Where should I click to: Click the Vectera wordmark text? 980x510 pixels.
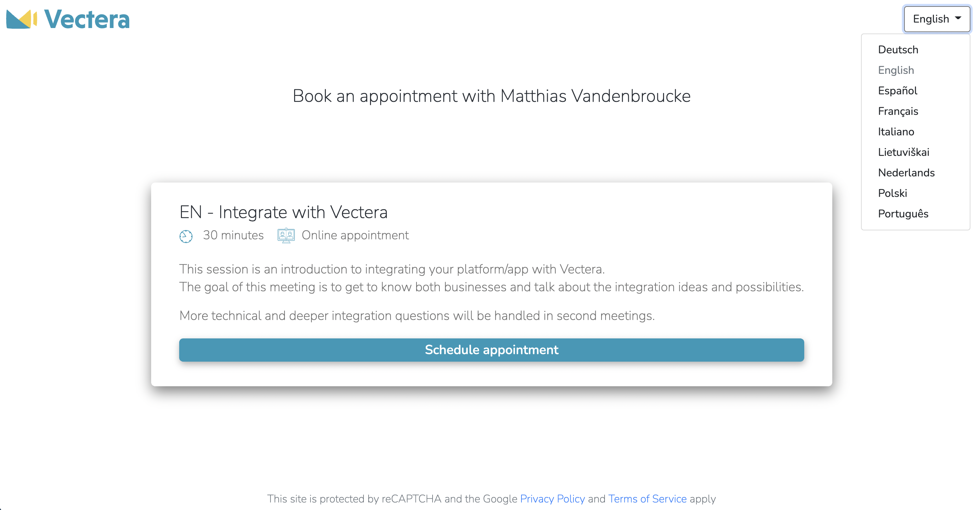point(87,19)
